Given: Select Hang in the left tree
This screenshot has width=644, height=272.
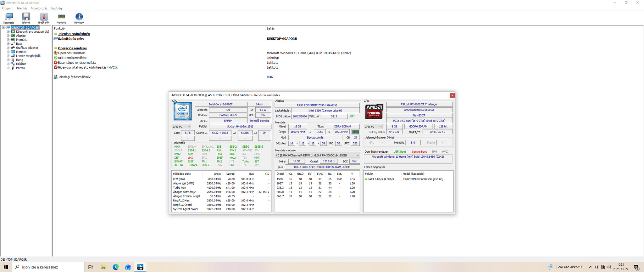Looking at the screenshot, I should click(19, 60).
